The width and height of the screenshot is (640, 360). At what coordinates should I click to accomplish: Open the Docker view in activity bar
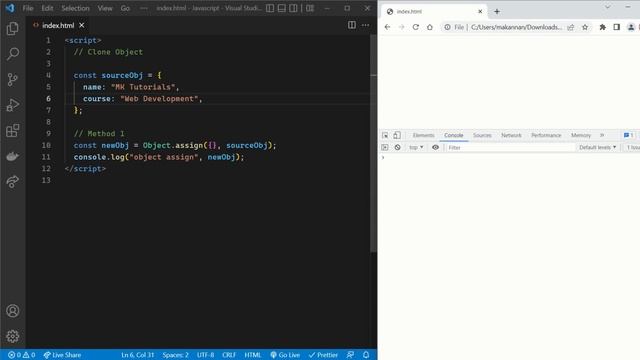click(x=13, y=156)
